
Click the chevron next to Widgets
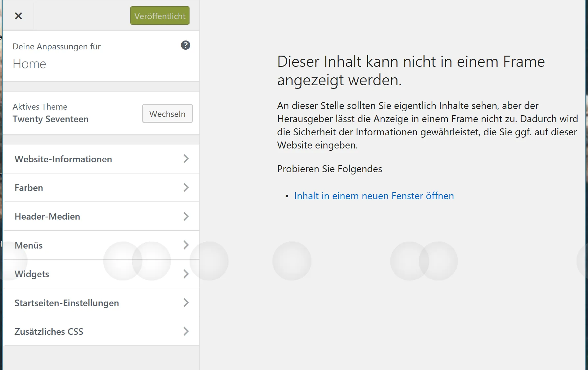pyautogui.click(x=186, y=274)
